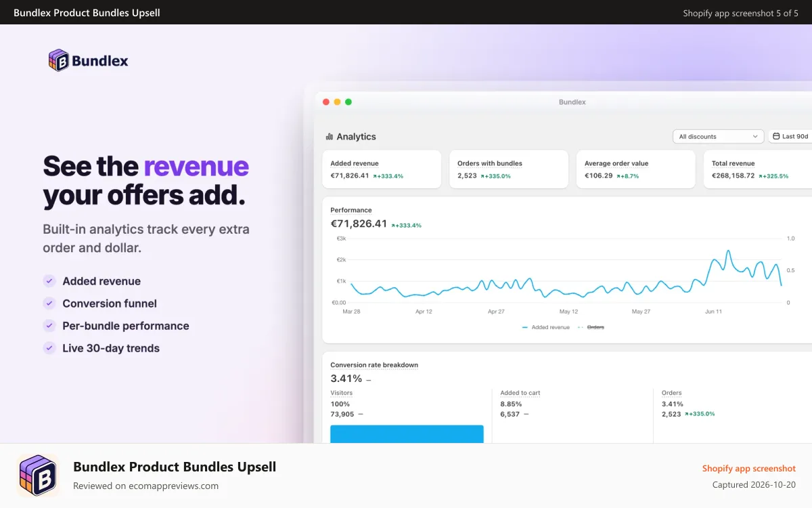The height and width of the screenshot is (508, 812).
Task: Click the Visitors count 73,905
Action: point(342,414)
